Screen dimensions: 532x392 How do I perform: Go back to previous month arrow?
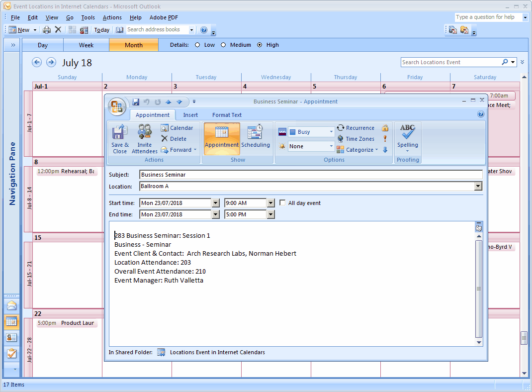tap(37, 62)
